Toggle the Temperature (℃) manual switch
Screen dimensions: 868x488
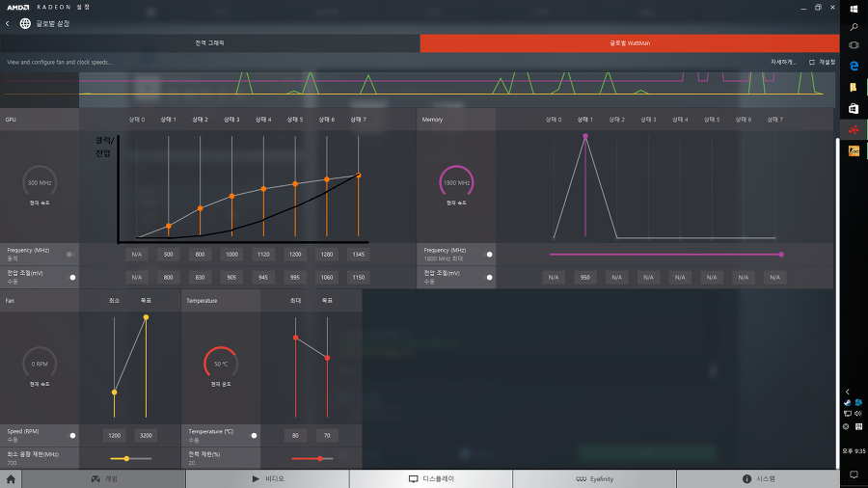(x=254, y=435)
